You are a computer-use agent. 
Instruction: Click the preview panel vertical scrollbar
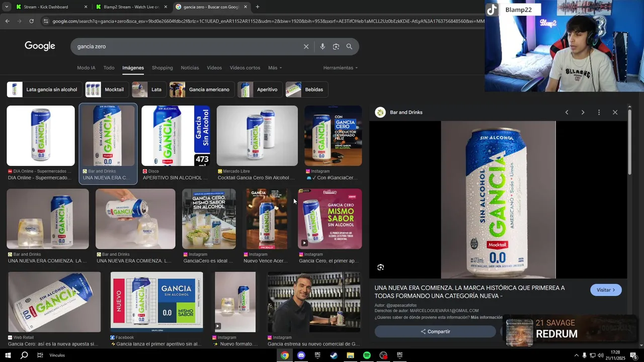coord(630,142)
